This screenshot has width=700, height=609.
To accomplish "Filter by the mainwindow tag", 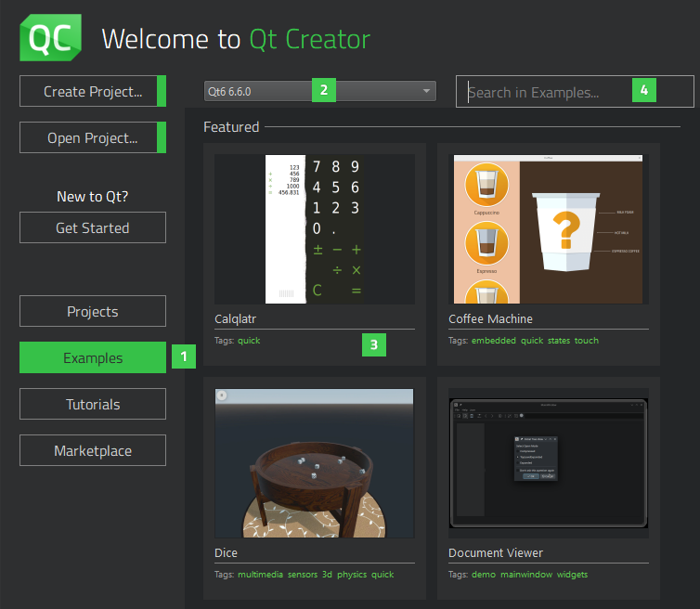I will [526, 575].
